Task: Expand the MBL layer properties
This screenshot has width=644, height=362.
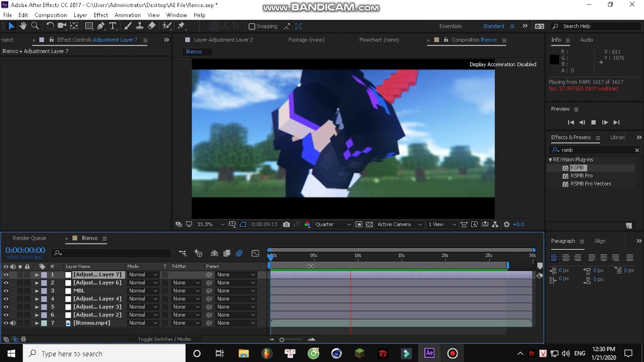Action: (37, 291)
